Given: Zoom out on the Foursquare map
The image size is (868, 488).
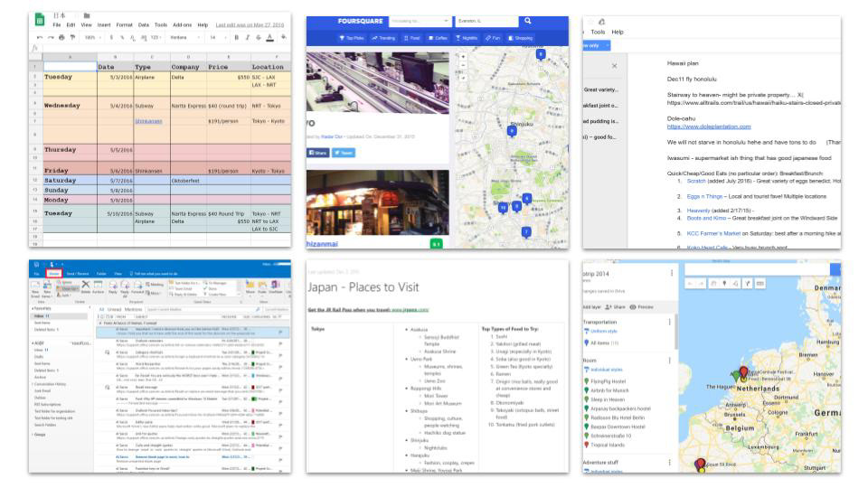Looking at the screenshot, I should coord(463,65).
